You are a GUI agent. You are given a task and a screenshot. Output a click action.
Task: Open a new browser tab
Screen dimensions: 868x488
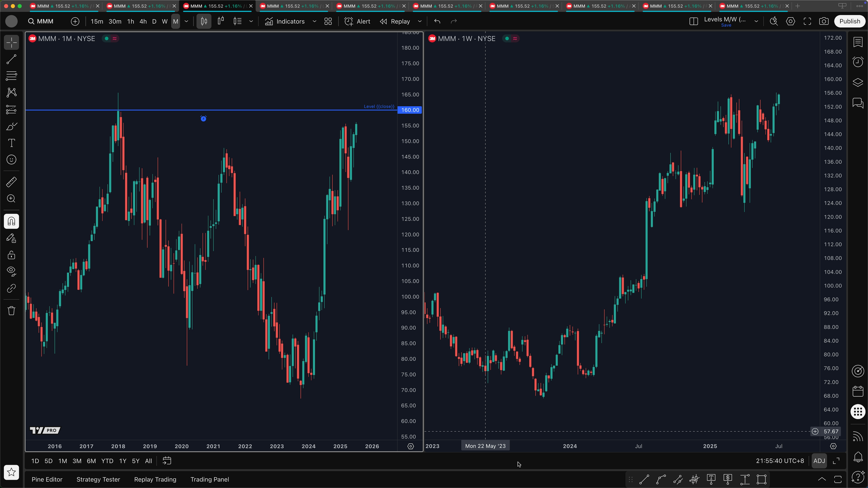point(797,6)
